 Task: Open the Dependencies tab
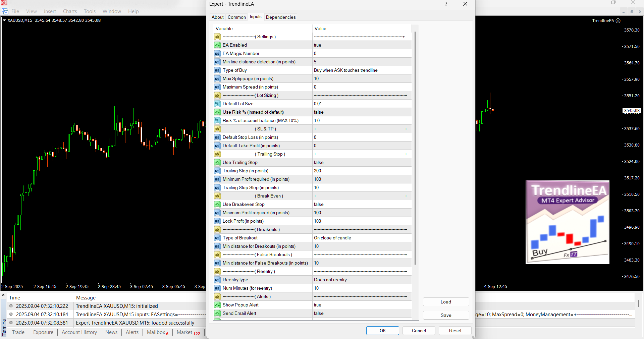[x=281, y=17]
